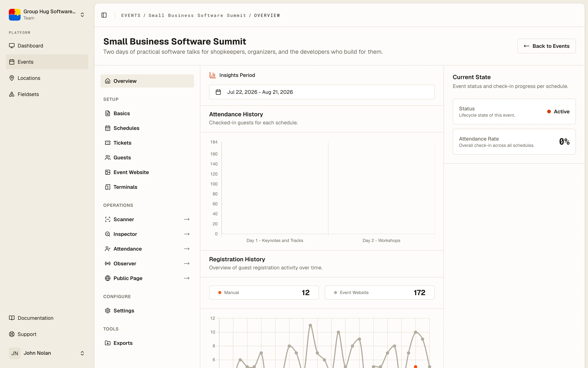The image size is (588, 368).
Task: Click the JN user avatar
Action: click(x=15, y=353)
